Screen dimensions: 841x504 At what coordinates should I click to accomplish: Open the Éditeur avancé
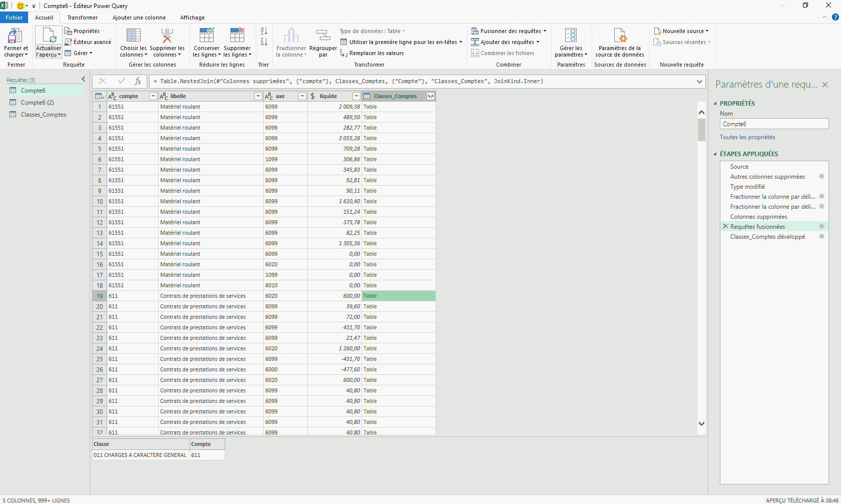pos(88,42)
